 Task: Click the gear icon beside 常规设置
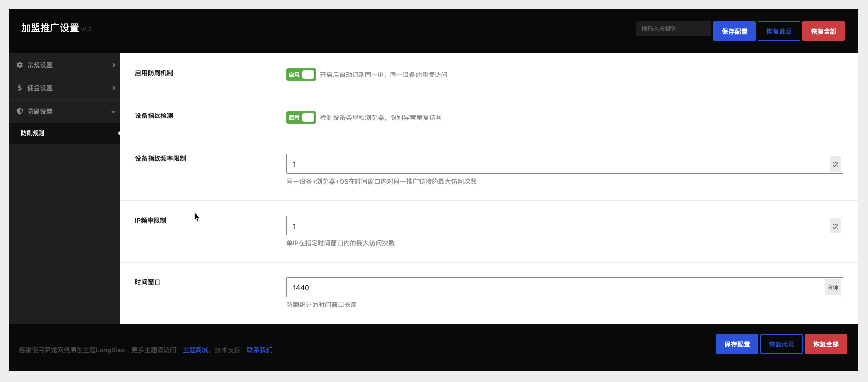coord(20,65)
